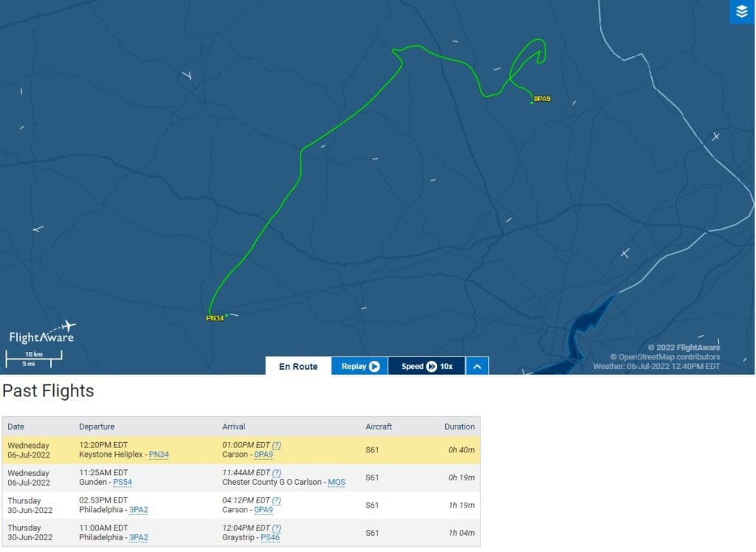Open the PN34 Keystone Heliplex link

click(159, 455)
